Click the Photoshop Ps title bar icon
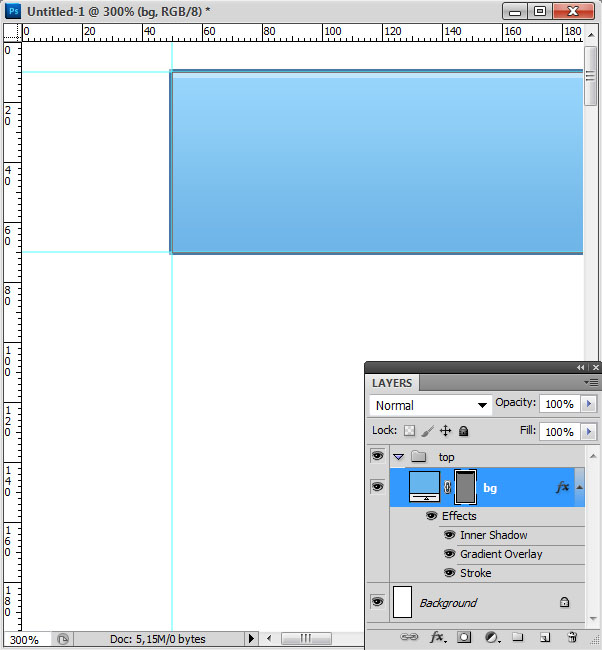This screenshot has height=650, width=602. [x=13, y=11]
